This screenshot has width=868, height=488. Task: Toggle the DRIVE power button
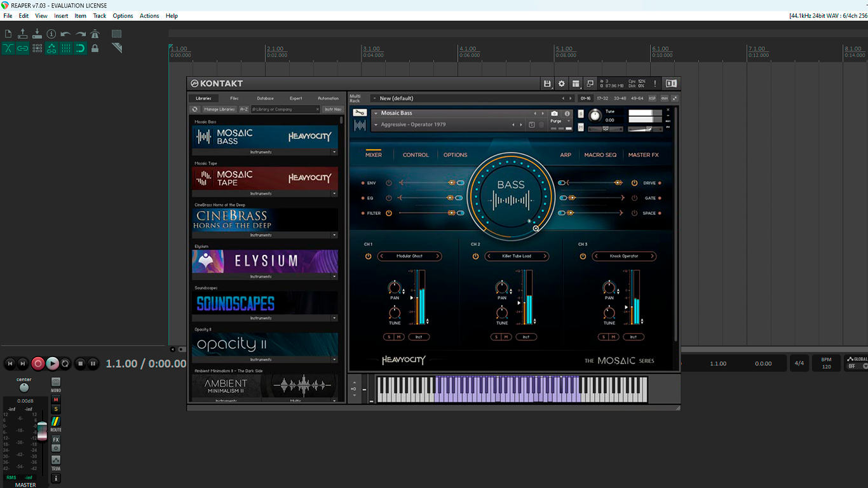pos(634,183)
